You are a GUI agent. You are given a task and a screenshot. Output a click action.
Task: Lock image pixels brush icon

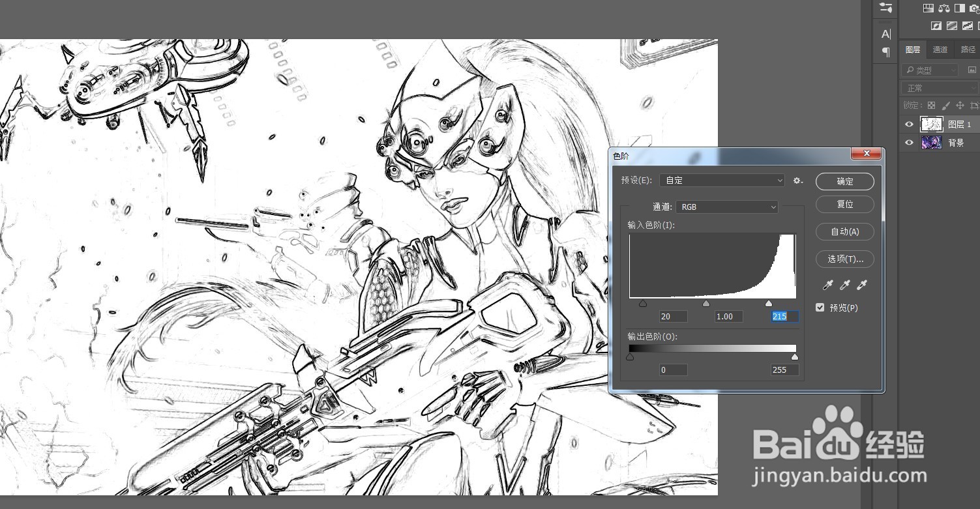(945, 105)
